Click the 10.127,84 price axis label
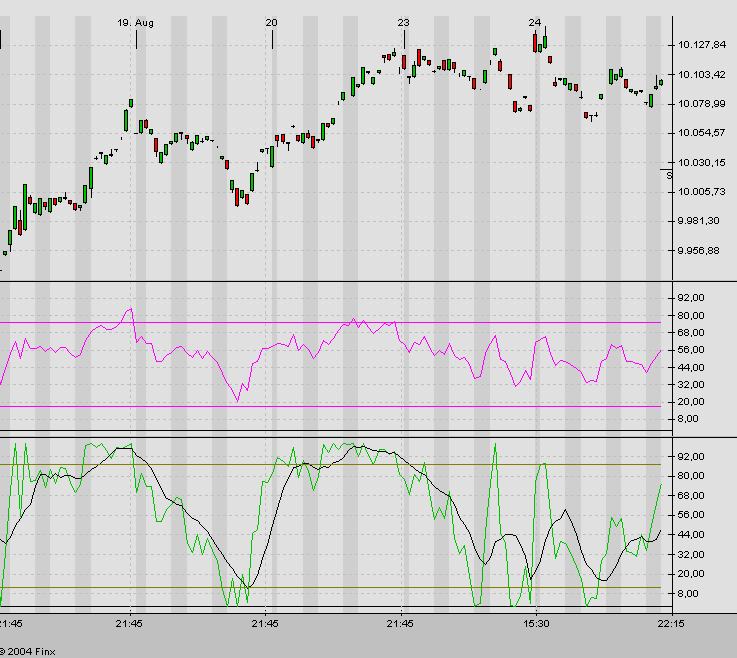 coord(700,45)
